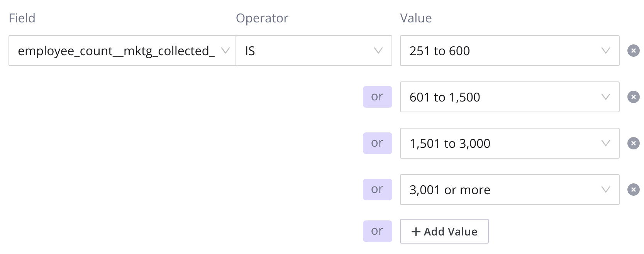
Task: Click the Value column label
Action: (416, 18)
